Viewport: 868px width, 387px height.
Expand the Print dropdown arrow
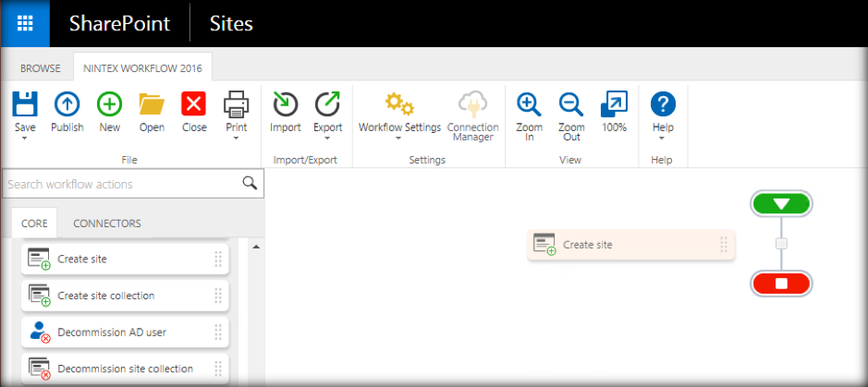[x=237, y=139]
